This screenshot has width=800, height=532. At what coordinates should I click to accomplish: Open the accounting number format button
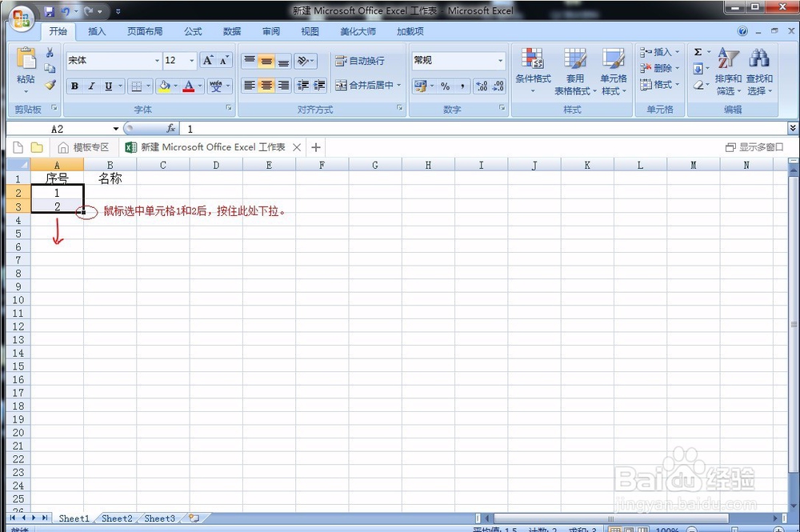coord(421,86)
